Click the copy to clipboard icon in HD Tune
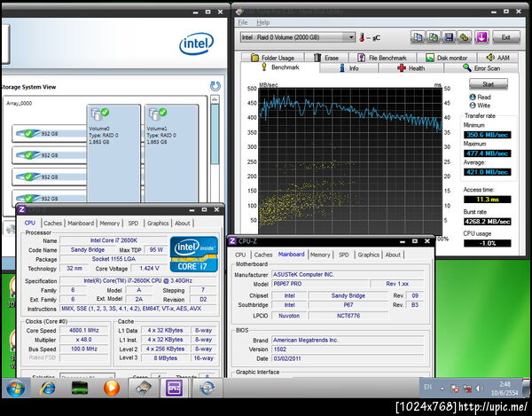 coord(419,37)
